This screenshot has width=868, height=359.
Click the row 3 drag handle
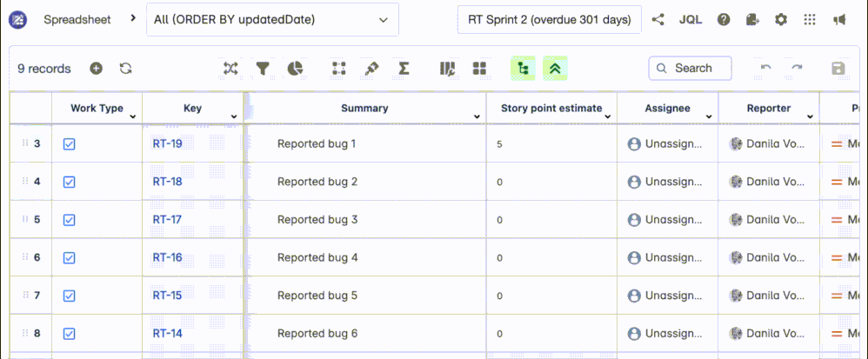tap(25, 143)
